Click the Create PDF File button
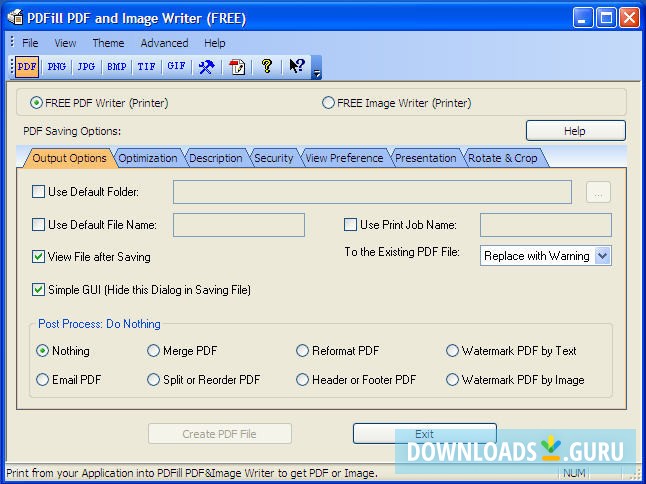The image size is (646, 484). pyautogui.click(x=220, y=434)
